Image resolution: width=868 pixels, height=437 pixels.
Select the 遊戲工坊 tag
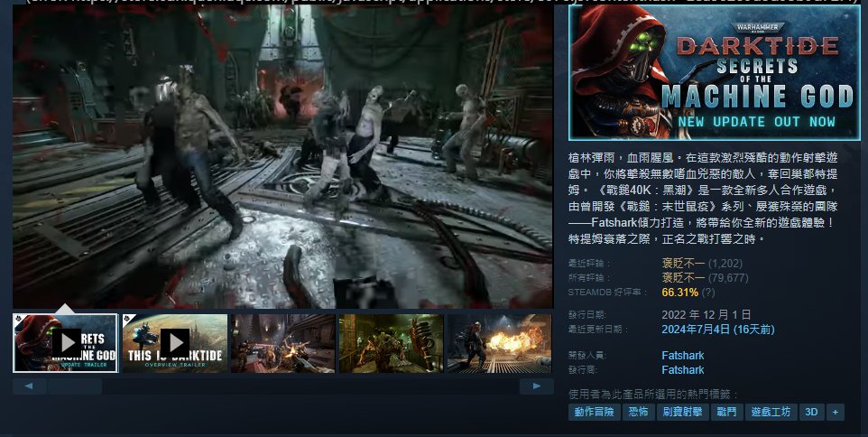(x=771, y=412)
